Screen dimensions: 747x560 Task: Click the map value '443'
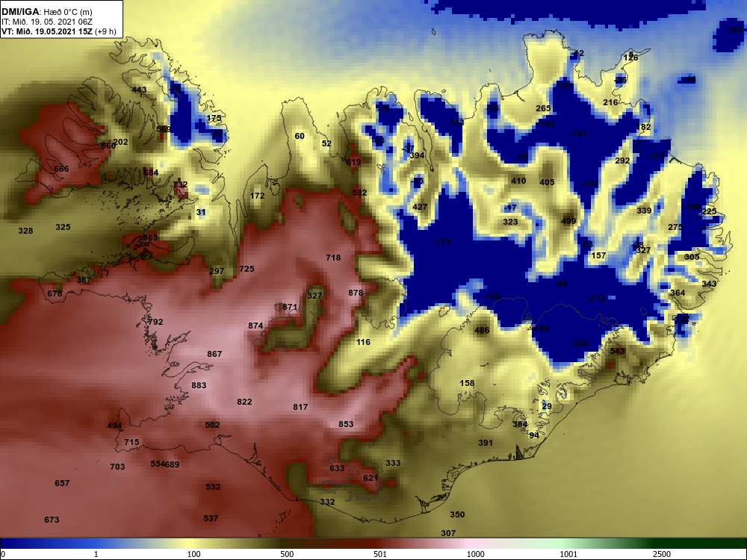point(139,90)
